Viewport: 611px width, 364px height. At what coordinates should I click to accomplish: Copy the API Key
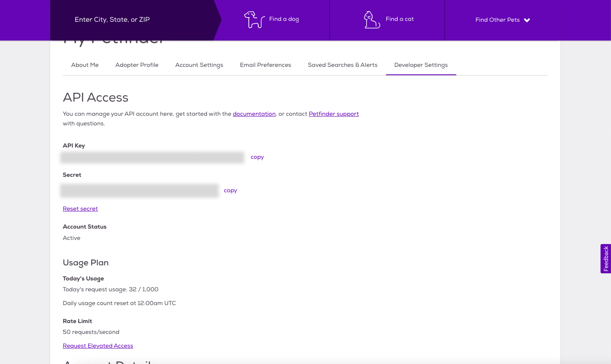coord(257,157)
